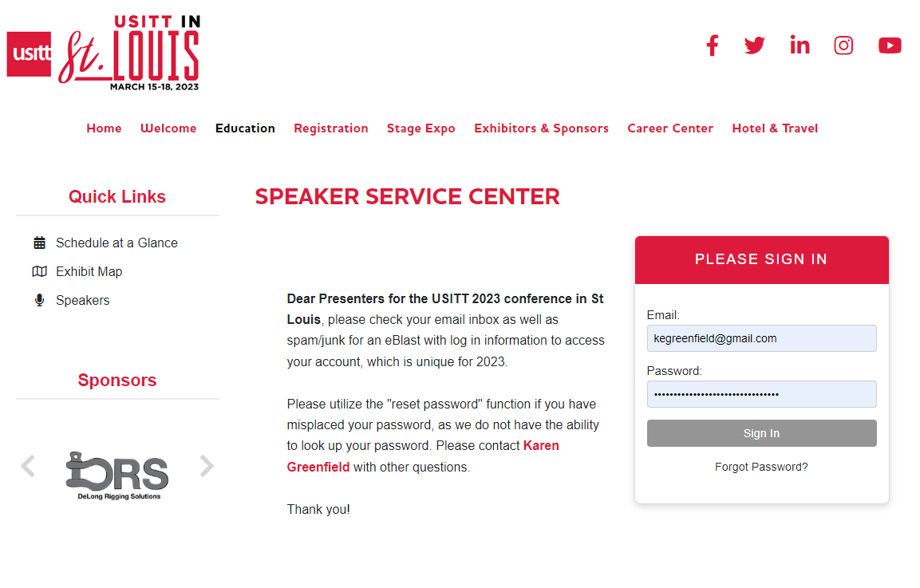Image resolution: width=920 pixels, height=588 pixels.
Task: Open the Education menu item
Action: coord(245,128)
